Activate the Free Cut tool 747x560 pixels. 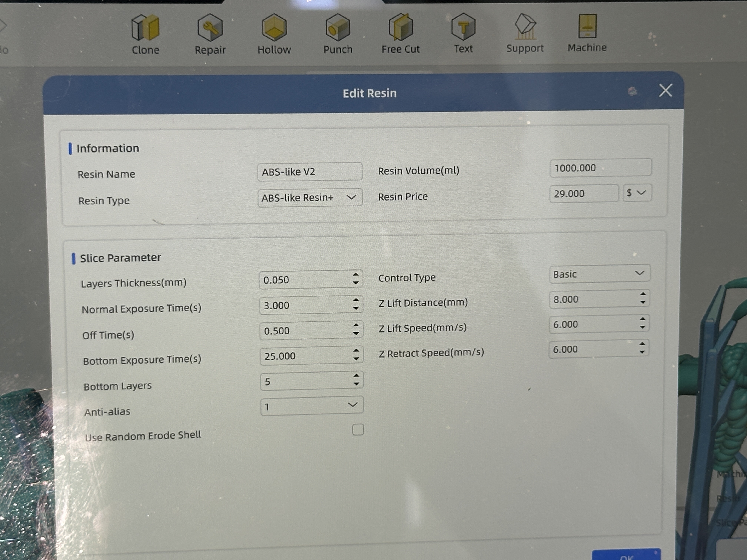[401, 27]
